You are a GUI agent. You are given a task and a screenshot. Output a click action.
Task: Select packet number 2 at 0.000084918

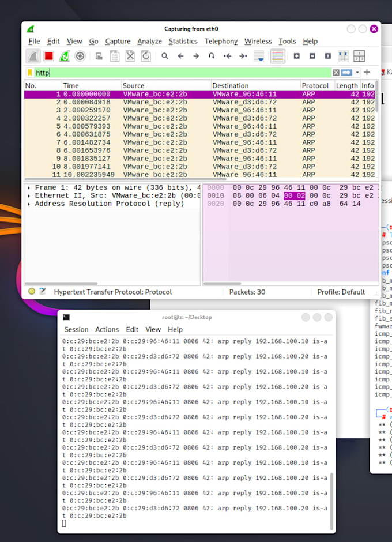(199, 102)
